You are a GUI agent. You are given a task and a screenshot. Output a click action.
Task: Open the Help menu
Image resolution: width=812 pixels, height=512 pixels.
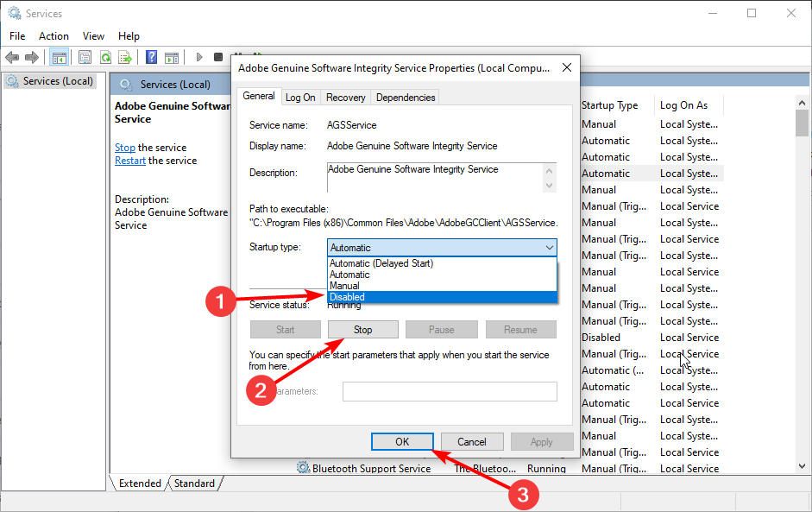[x=129, y=35]
